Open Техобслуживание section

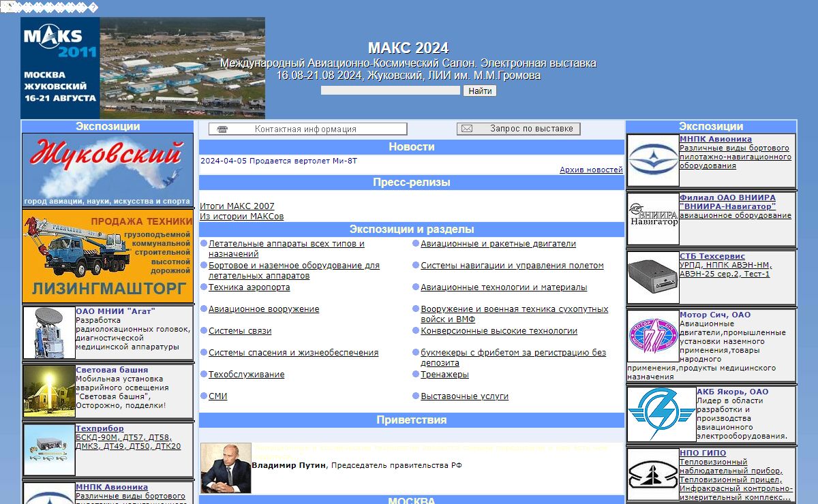(246, 375)
